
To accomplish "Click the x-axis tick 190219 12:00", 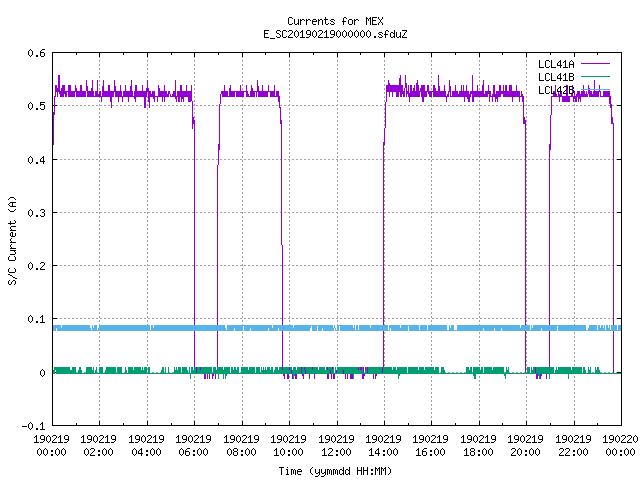I will click(x=336, y=445).
